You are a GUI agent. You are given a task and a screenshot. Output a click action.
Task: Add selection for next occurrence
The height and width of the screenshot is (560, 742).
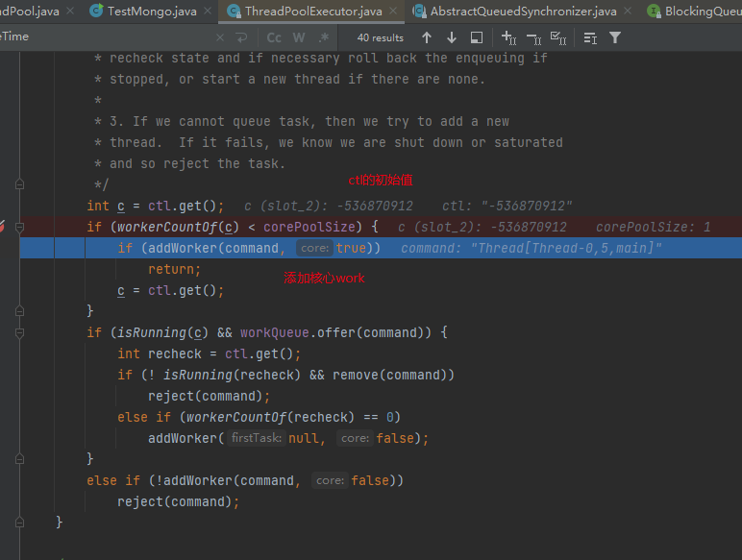(x=508, y=37)
